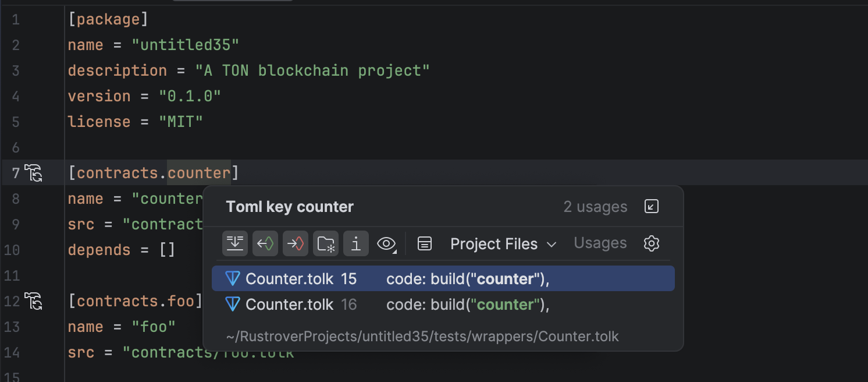Image resolution: width=868 pixels, height=382 pixels.
Task: Click line number 3 in the gutter
Action: 15,70
